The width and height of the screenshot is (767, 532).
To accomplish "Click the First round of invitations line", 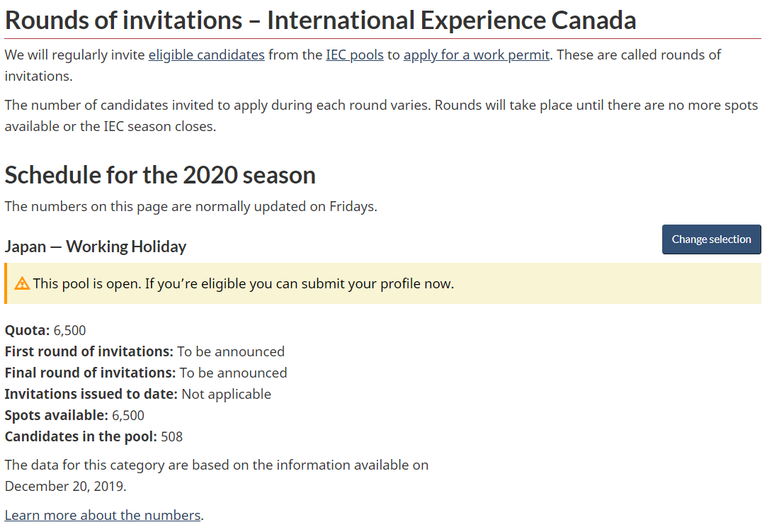I will (144, 351).
